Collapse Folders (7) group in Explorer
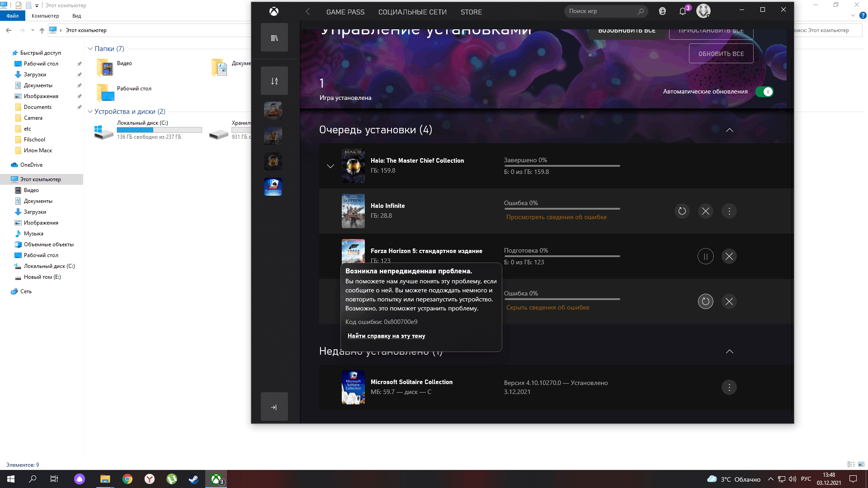Viewport: 868px width, 488px height. pyautogui.click(x=90, y=49)
